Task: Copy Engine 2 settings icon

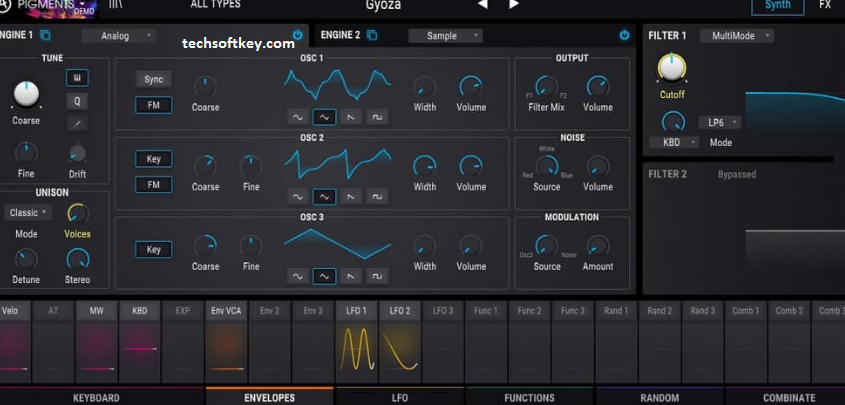Action: coord(372,36)
